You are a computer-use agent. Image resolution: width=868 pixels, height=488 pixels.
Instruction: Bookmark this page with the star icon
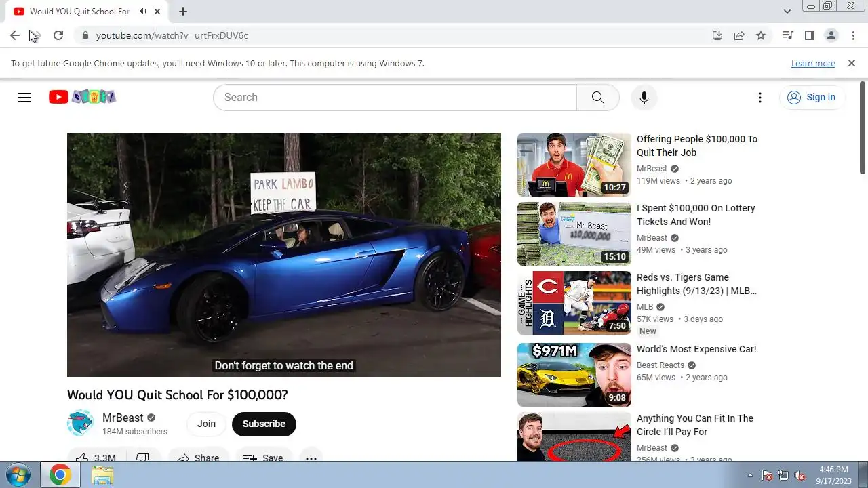coord(761,35)
